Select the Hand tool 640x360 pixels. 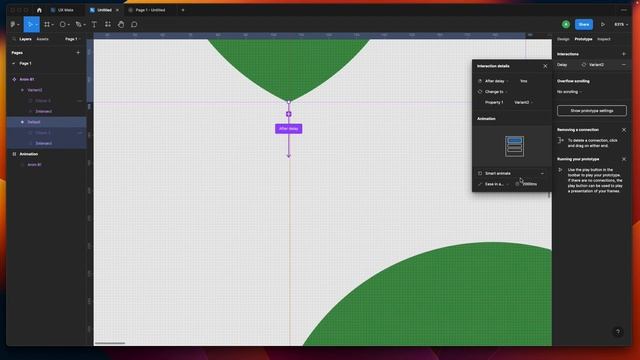pyautogui.click(x=121, y=24)
